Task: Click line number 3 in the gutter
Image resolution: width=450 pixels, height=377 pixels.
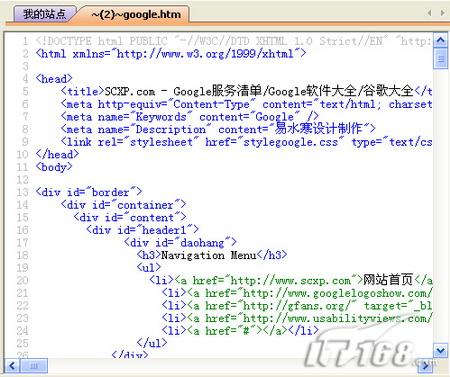Action: pyautogui.click(x=25, y=66)
